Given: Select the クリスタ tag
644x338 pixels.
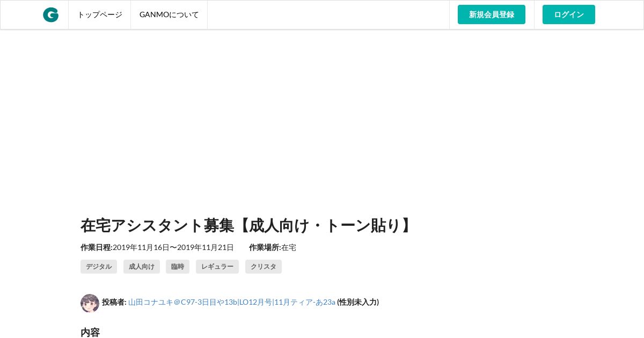Looking at the screenshot, I should pyautogui.click(x=264, y=267).
